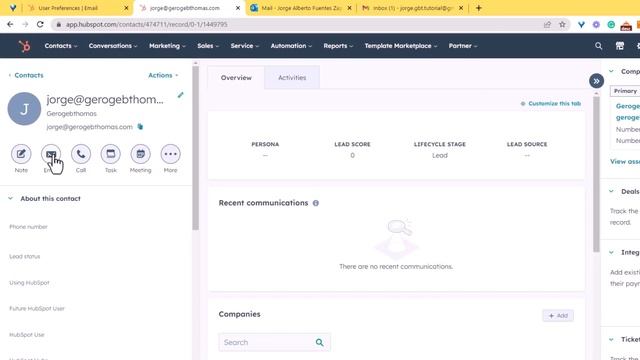Bookmark this page with the star icon

[x=562, y=24]
